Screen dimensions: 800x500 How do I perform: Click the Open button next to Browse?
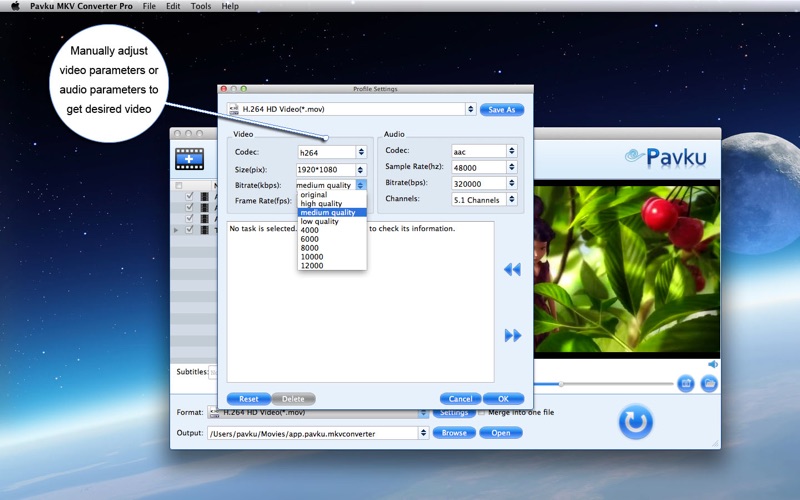tap(501, 433)
